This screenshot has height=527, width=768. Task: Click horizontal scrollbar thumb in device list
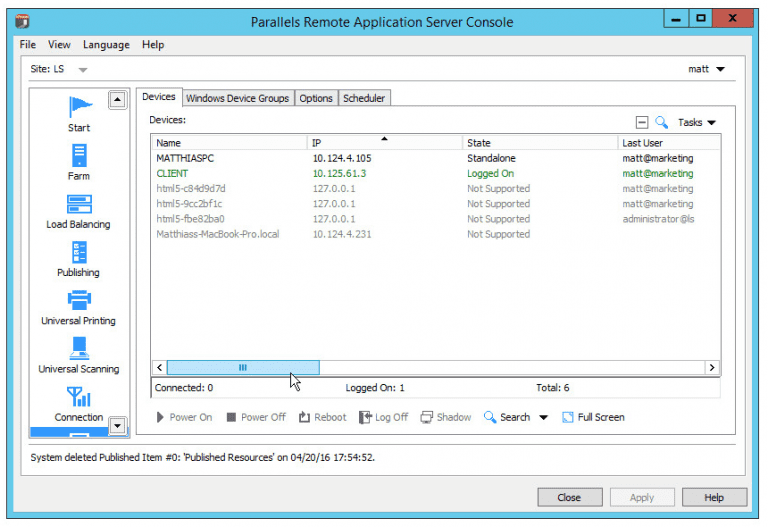tap(243, 367)
